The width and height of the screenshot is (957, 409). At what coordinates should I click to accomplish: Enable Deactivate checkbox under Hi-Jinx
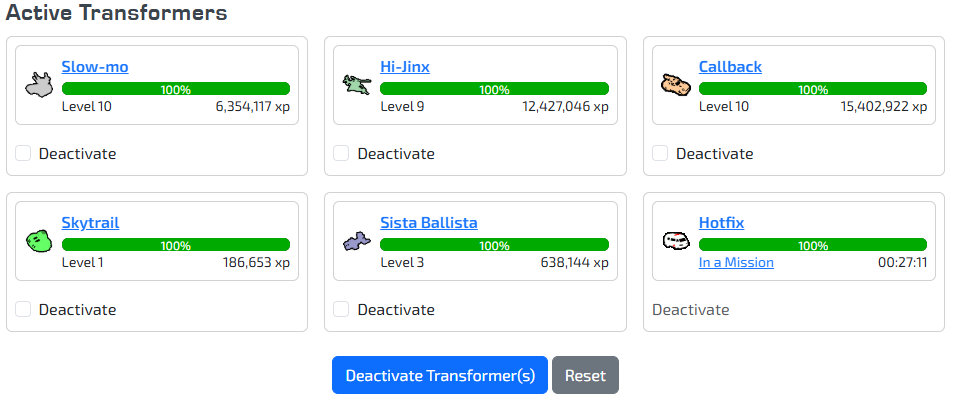point(341,153)
